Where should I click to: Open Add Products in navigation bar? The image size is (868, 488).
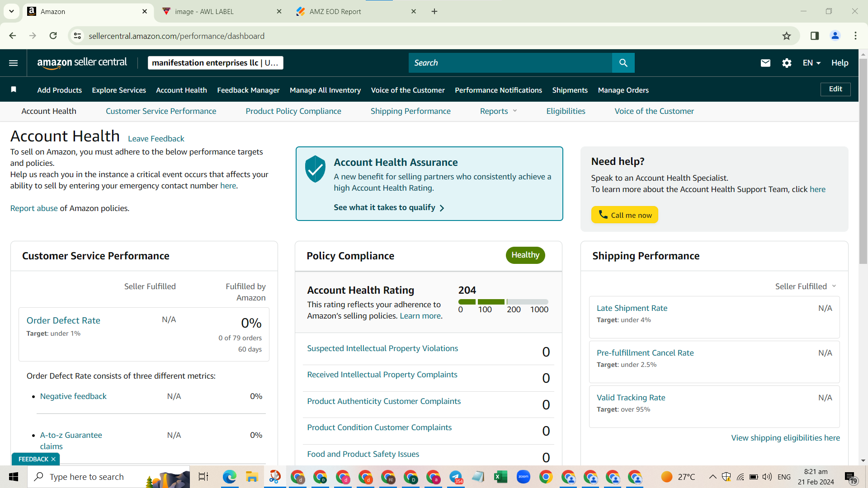(59, 90)
